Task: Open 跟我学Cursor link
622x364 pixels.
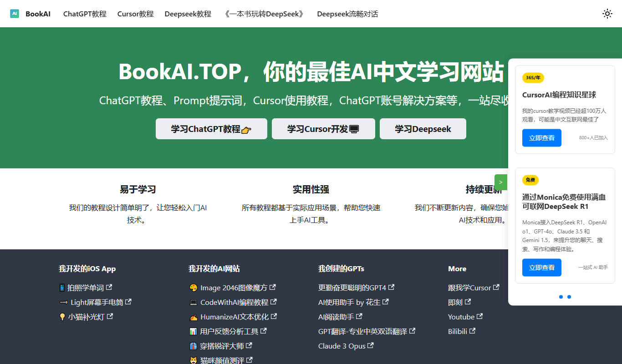Action: [x=474, y=288]
